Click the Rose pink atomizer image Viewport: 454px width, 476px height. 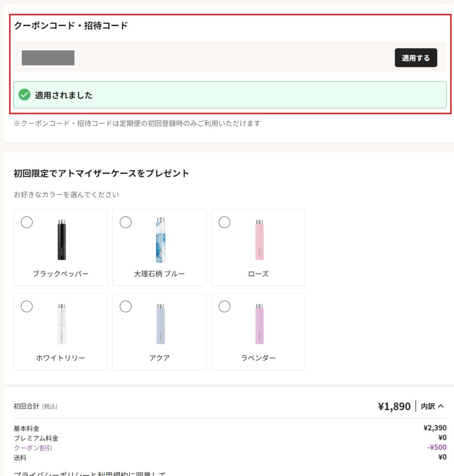pos(259,240)
